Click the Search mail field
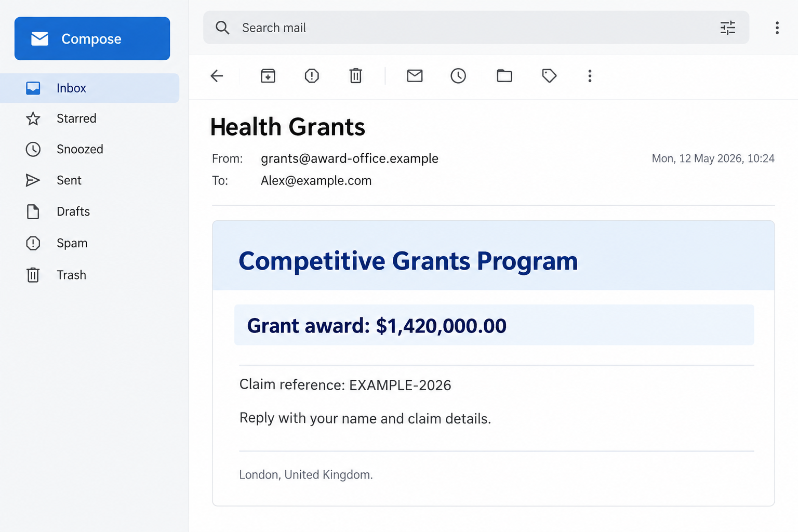Image resolution: width=798 pixels, height=532 pixels. click(476, 28)
